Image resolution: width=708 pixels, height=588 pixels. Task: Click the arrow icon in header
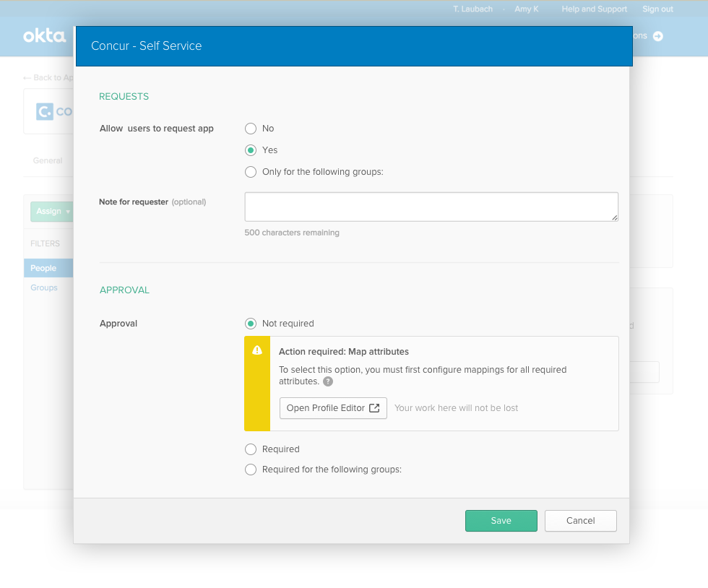657,36
